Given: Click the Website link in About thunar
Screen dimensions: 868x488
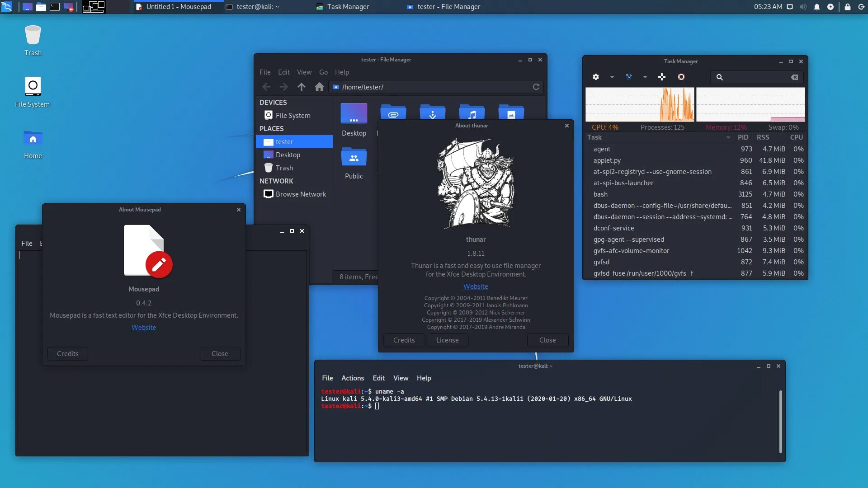Looking at the screenshot, I should [x=476, y=286].
